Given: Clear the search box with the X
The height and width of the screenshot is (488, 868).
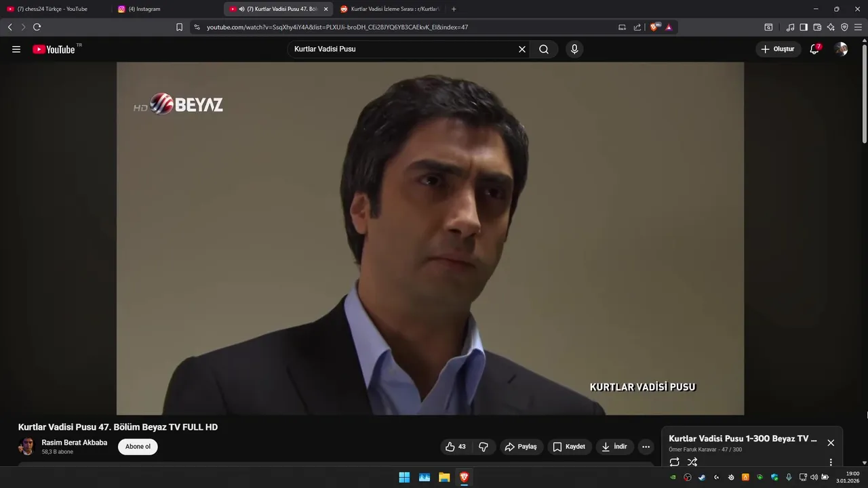Looking at the screenshot, I should [522, 49].
